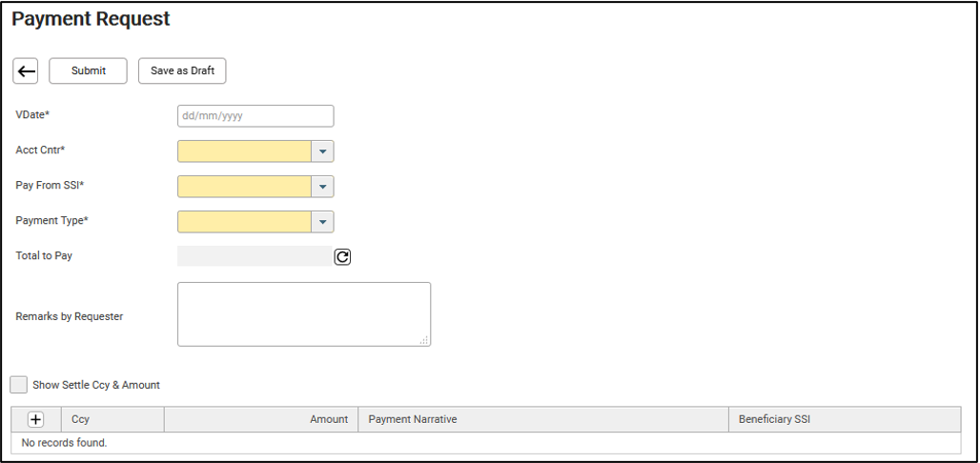The image size is (980, 463).
Task: Click the back arrow icon
Action: (25, 71)
